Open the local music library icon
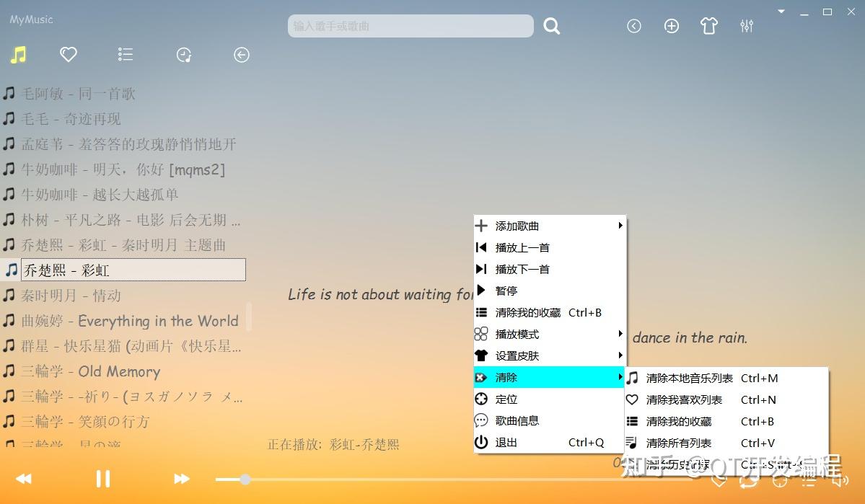The width and height of the screenshot is (865, 504). (19, 54)
